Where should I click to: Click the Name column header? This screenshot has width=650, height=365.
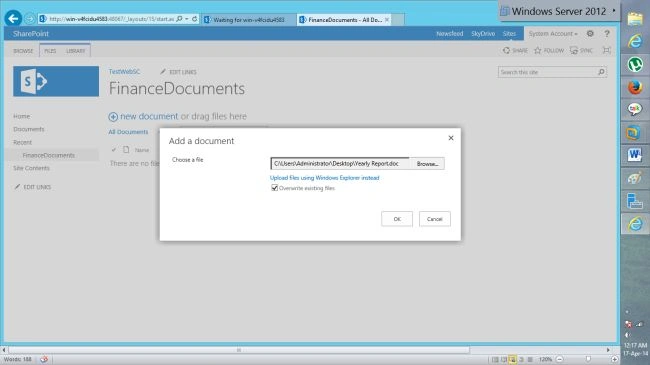141,150
